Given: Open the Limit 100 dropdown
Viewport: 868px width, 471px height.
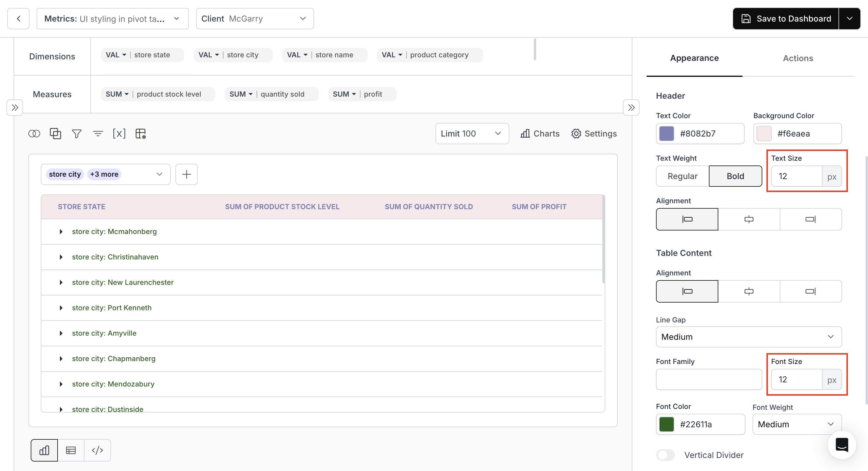Looking at the screenshot, I should tap(471, 134).
